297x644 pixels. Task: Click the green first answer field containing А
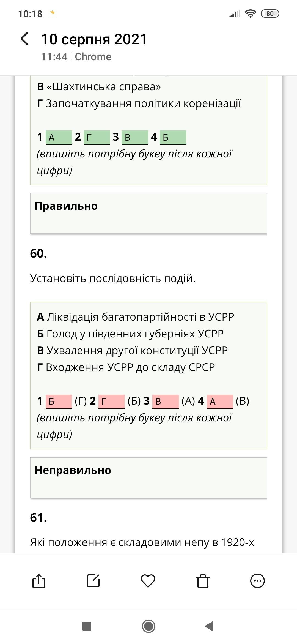pyautogui.click(x=59, y=137)
